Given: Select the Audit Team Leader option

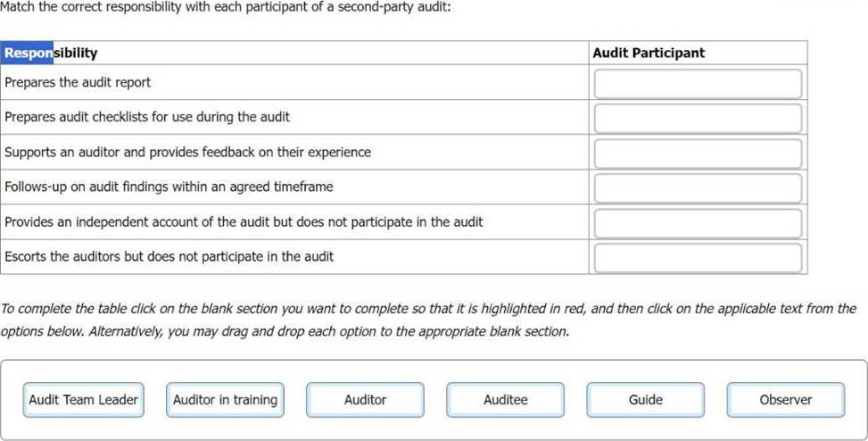Looking at the screenshot, I should [84, 400].
